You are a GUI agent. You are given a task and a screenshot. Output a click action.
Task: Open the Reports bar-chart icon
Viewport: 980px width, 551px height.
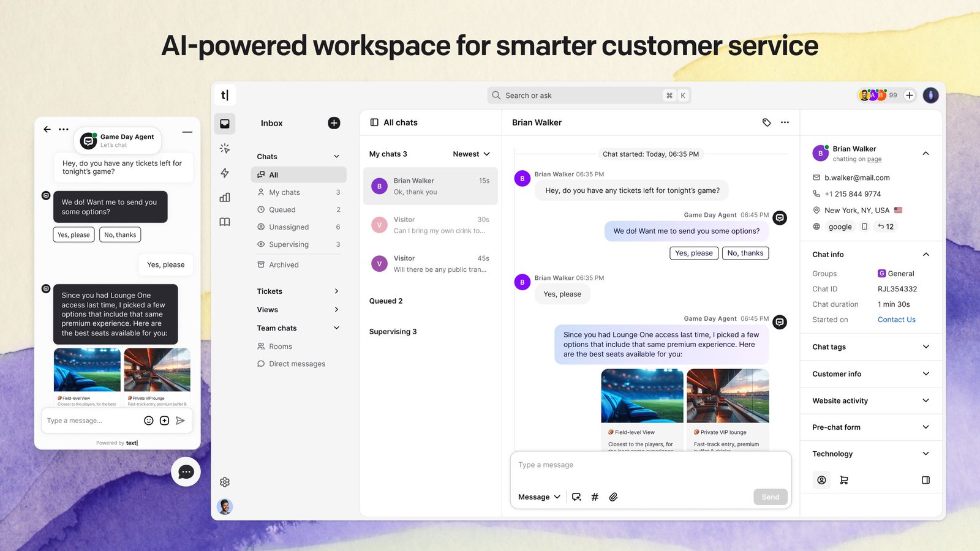click(x=225, y=197)
